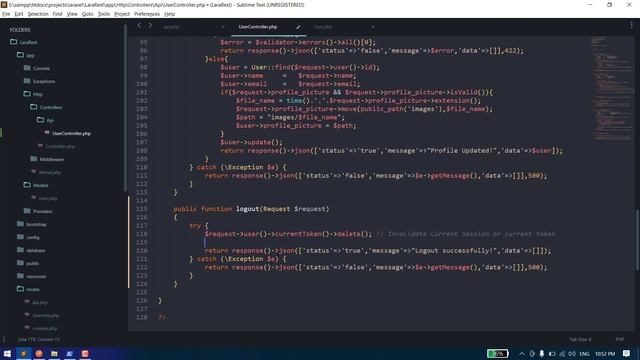The image size is (640, 360).
Task: Click the Line 119 Column status text
Action: (x=39, y=340)
